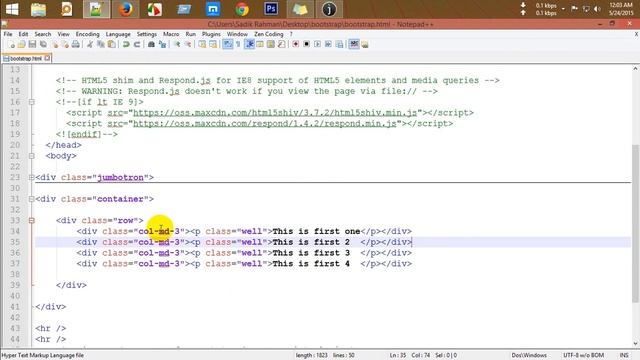The image size is (640, 360).
Task: Open the Language menu
Action: 118,34
